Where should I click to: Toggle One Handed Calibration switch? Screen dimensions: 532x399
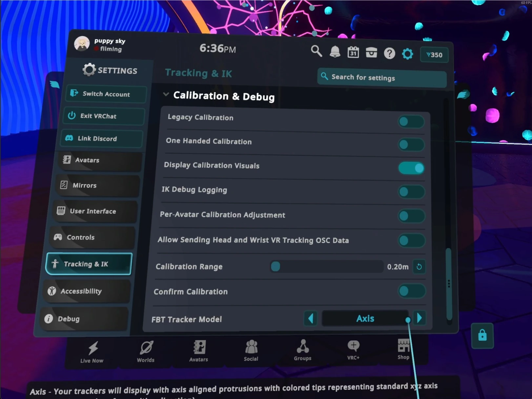pyautogui.click(x=411, y=144)
